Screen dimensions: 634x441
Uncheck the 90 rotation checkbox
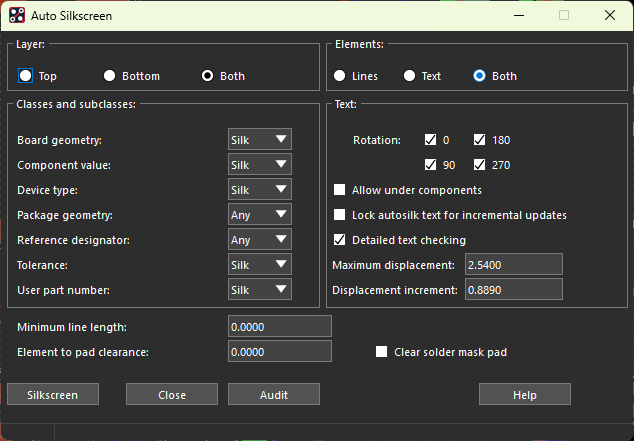[x=431, y=165]
